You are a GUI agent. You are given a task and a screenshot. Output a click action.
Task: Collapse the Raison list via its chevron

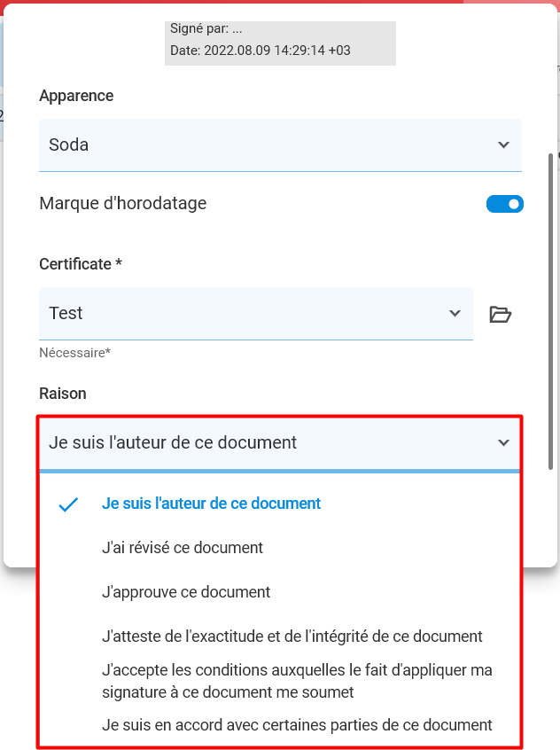(x=503, y=442)
